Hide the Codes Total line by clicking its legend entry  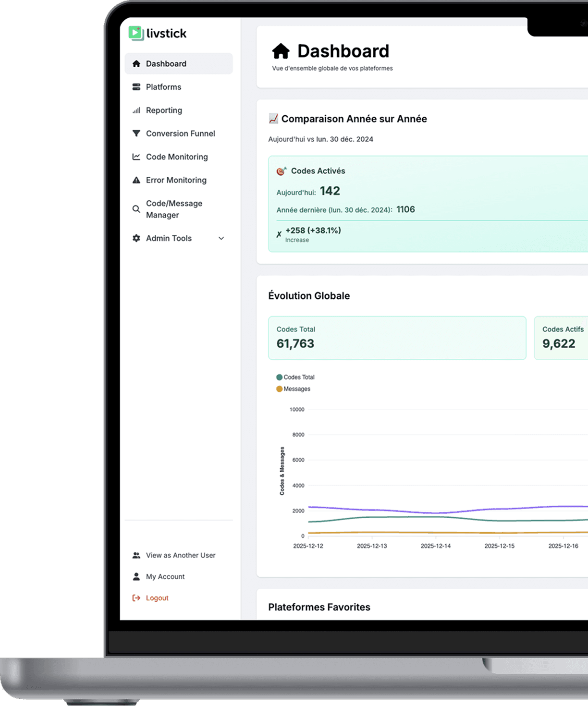[295, 377]
